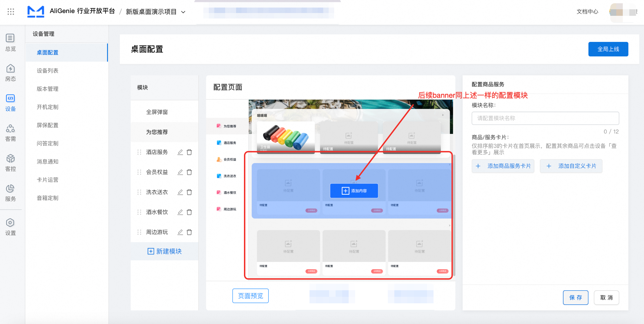Select the 全屏弹窗 module
The width and height of the screenshot is (644, 324).
point(165,112)
